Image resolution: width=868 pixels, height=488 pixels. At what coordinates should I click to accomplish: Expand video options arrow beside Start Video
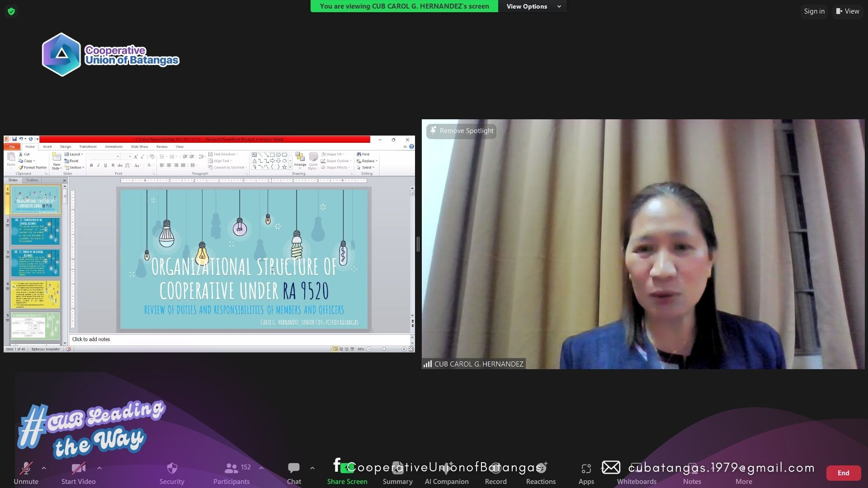tap(99, 468)
